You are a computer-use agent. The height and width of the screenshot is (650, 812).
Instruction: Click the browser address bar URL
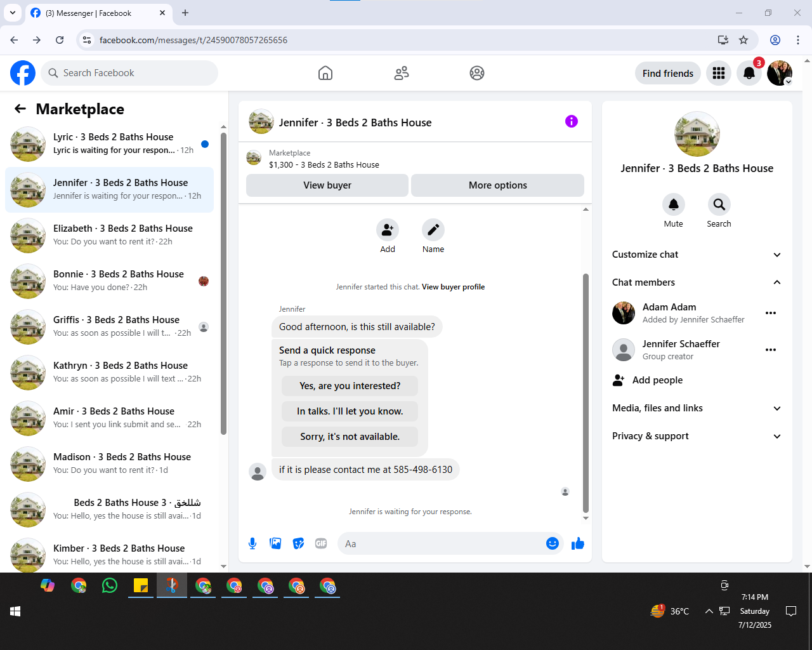pos(193,40)
